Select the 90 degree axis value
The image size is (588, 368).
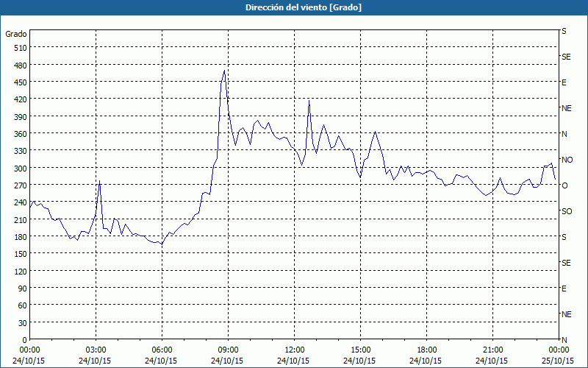[23, 289]
